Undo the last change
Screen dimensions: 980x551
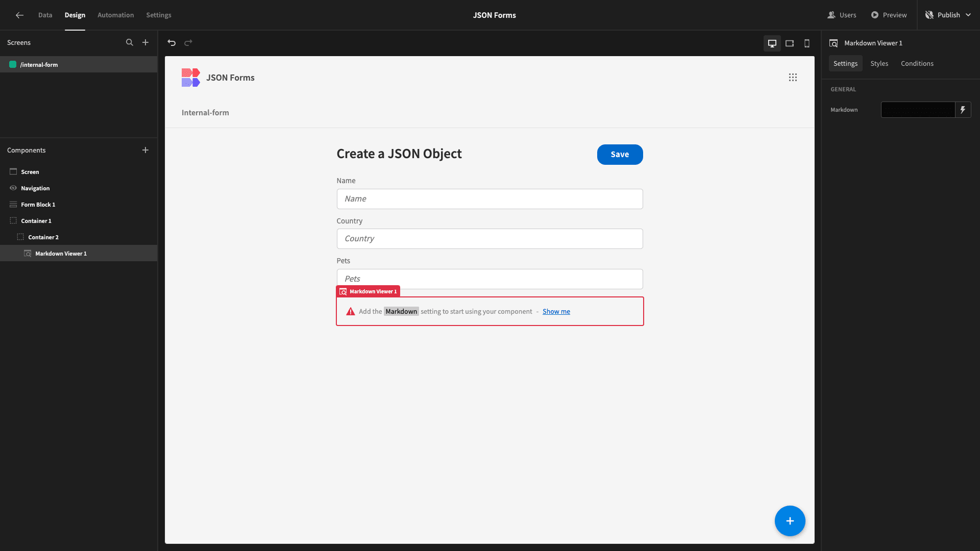pos(171,43)
